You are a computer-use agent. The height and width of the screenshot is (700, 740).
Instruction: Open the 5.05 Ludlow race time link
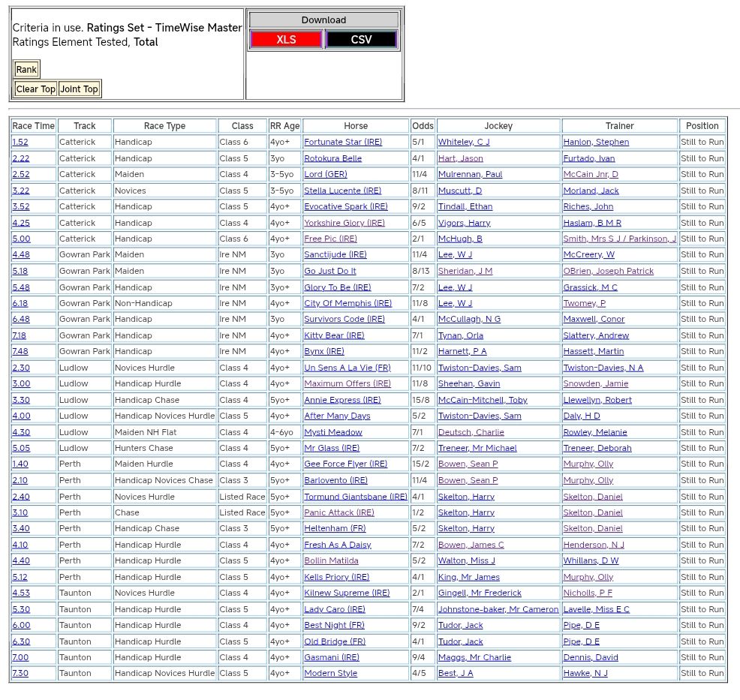(x=20, y=448)
